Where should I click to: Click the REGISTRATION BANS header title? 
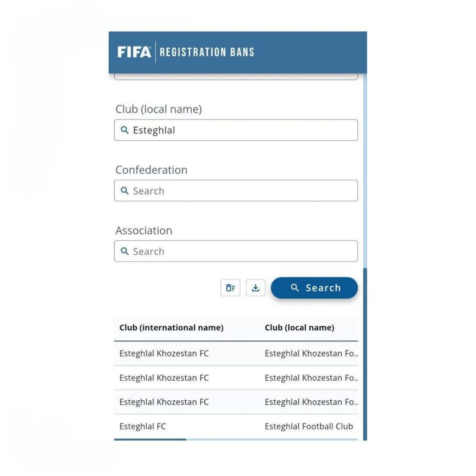click(x=207, y=52)
